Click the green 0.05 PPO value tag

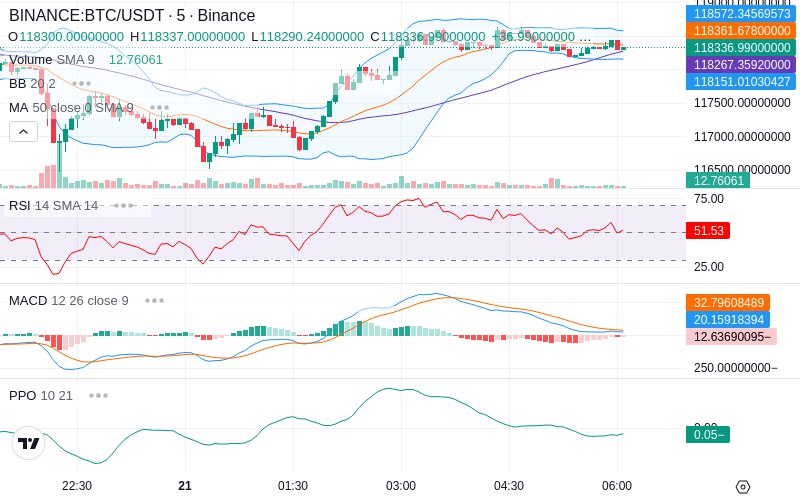click(x=708, y=435)
